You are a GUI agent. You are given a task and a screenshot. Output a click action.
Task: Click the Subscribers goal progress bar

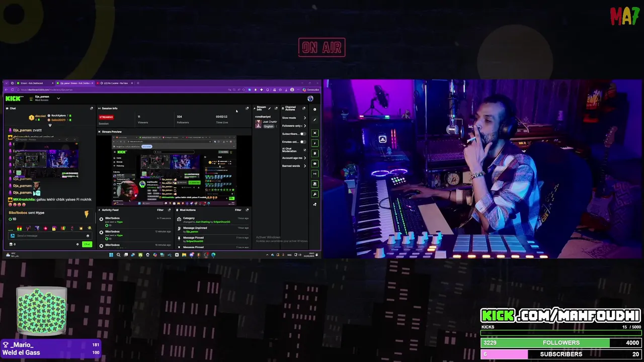(x=561, y=354)
